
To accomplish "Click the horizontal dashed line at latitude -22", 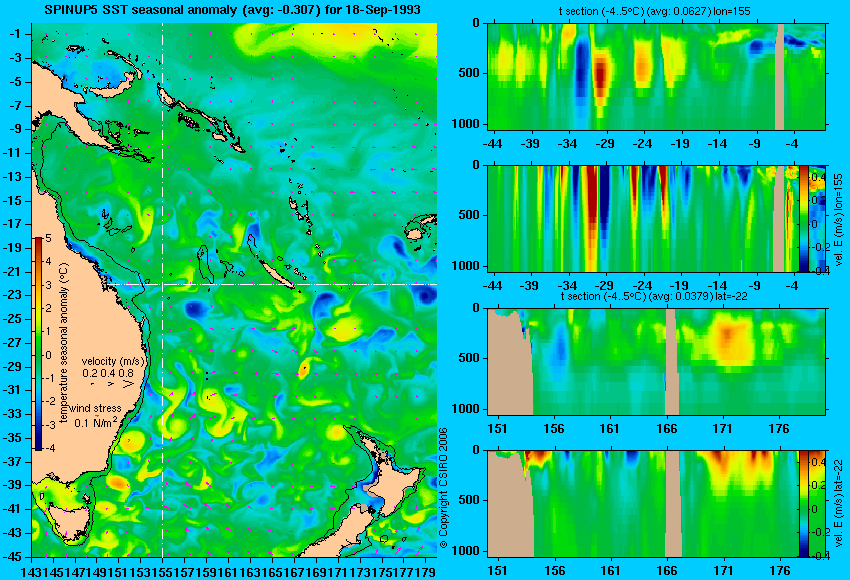I will 272,284.
